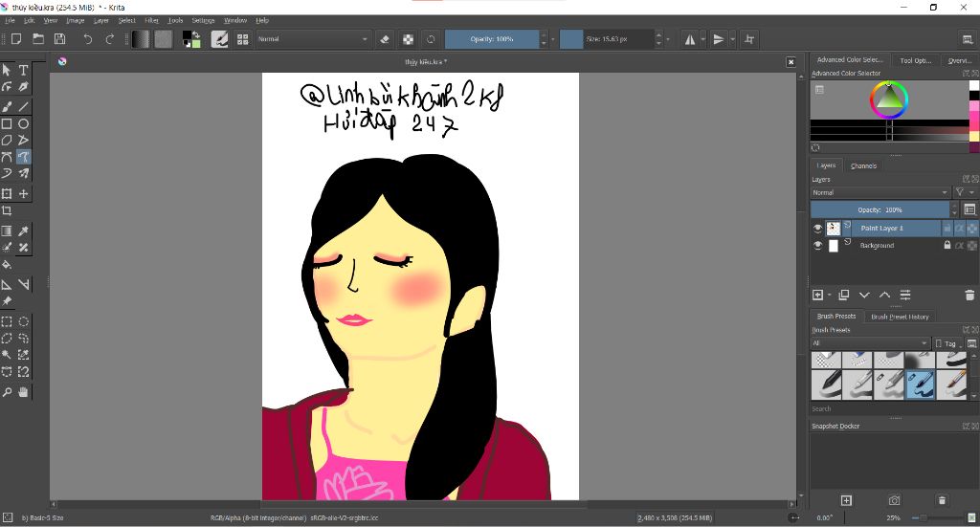Screen dimensions: 980x527
Task: Redo last action
Action: (109, 38)
